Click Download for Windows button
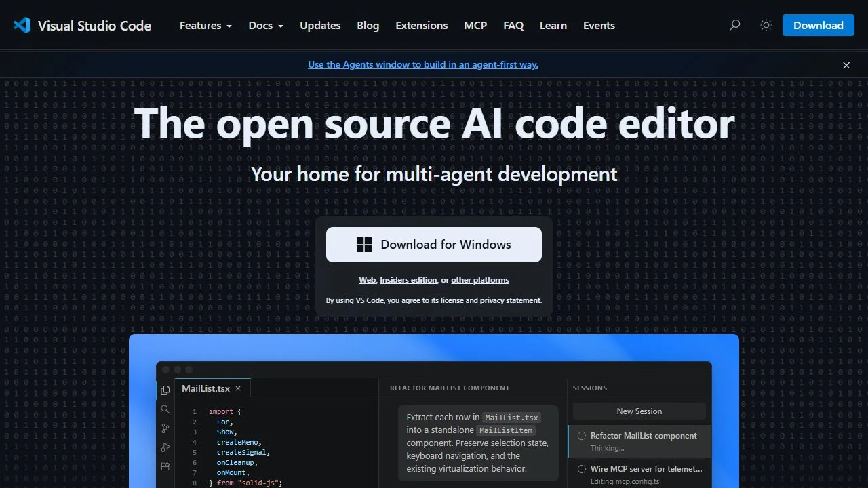This screenshot has width=868, height=488. click(x=434, y=245)
